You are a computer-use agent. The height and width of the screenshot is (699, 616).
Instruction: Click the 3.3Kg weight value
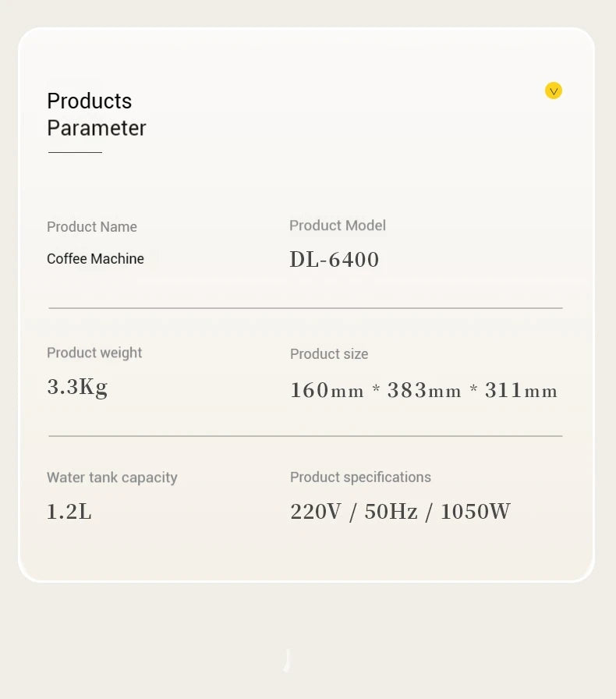[77, 387]
